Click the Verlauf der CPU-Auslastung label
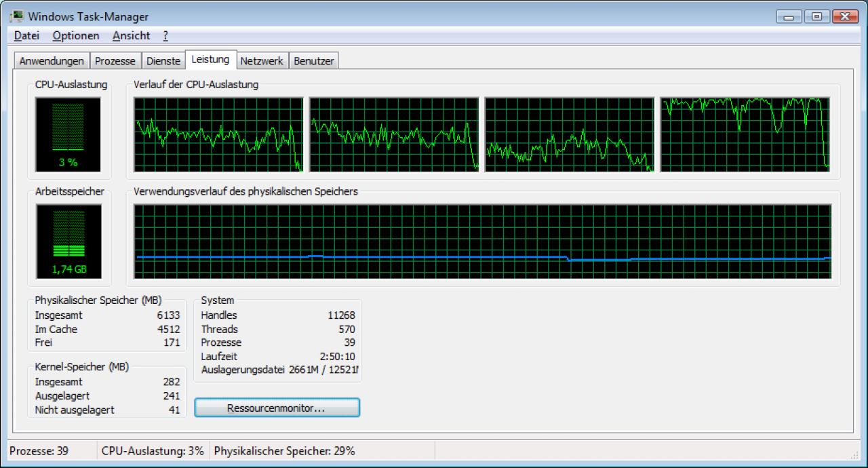The image size is (868, 468). click(x=196, y=85)
